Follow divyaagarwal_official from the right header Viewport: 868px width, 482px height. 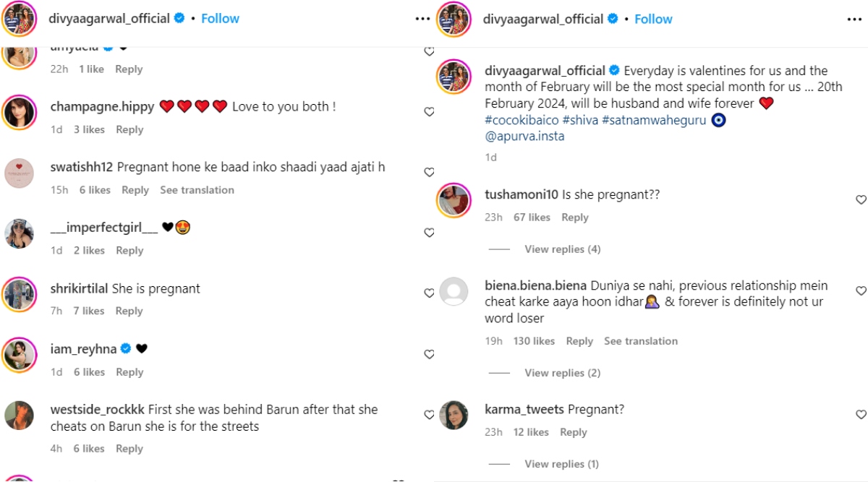[653, 19]
